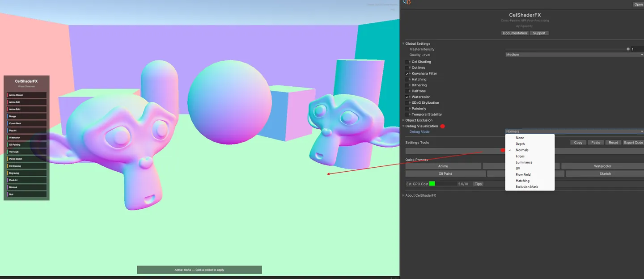Click the Tips button

[478, 184]
